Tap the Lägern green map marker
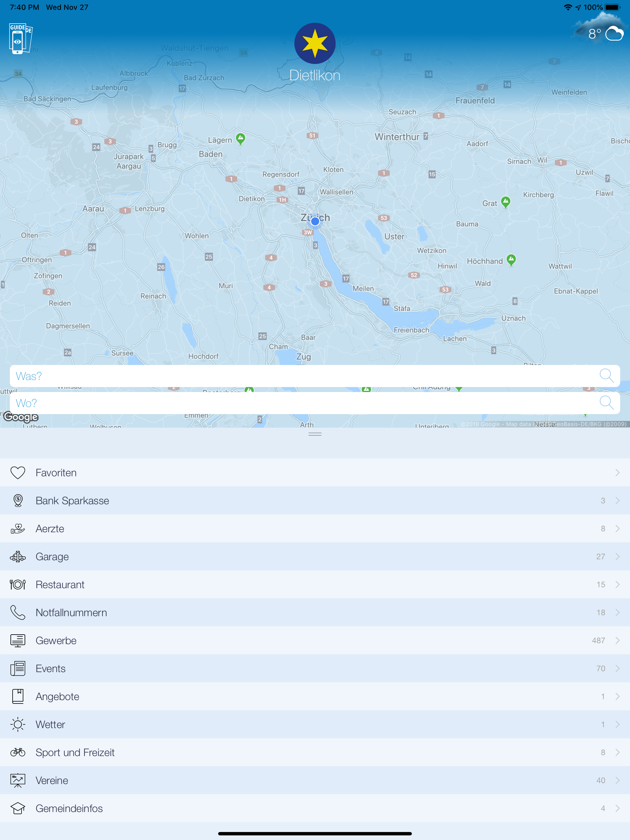630x840 pixels. tap(240, 138)
